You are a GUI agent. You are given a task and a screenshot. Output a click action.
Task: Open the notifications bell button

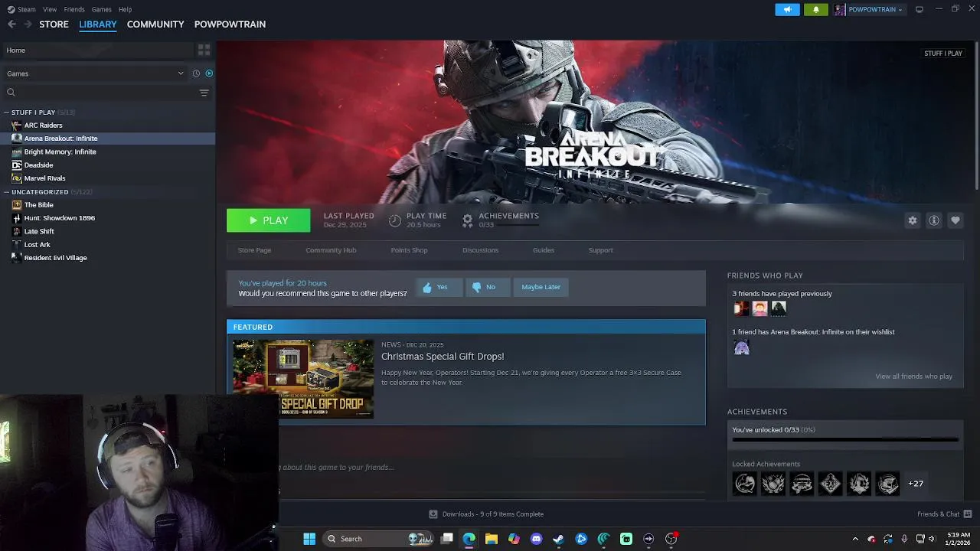pyautogui.click(x=815, y=9)
